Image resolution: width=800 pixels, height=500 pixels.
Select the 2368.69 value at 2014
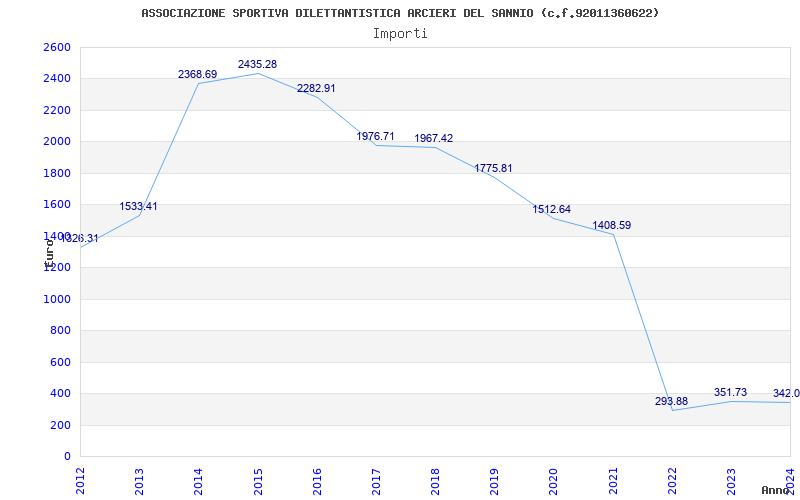click(197, 74)
